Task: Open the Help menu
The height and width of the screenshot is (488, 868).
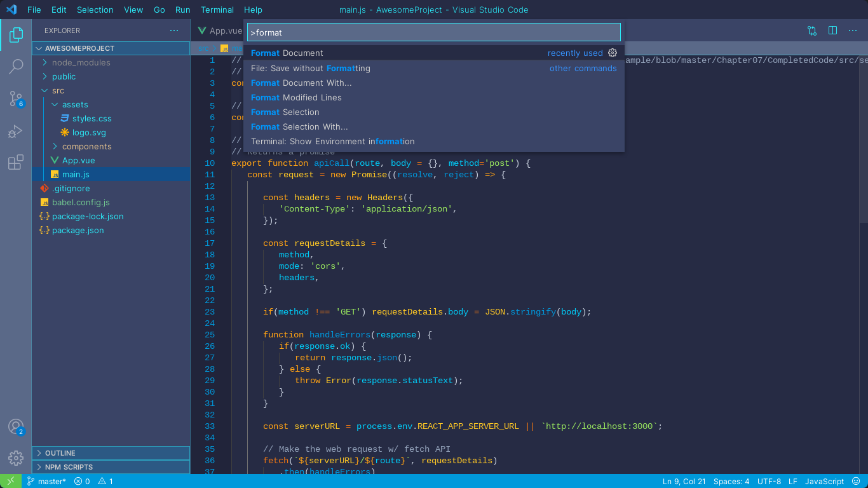Action: [253, 10]
